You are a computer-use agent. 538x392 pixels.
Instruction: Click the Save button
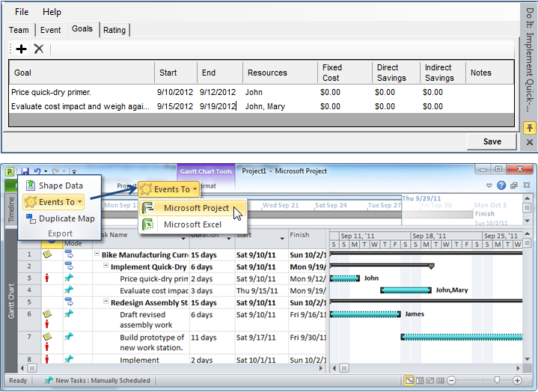(492, 141)
